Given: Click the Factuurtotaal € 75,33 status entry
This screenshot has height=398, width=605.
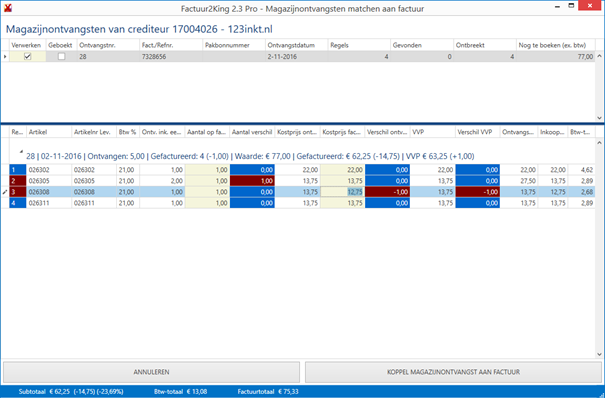Looking at the screenshot, I should [268, 391].
